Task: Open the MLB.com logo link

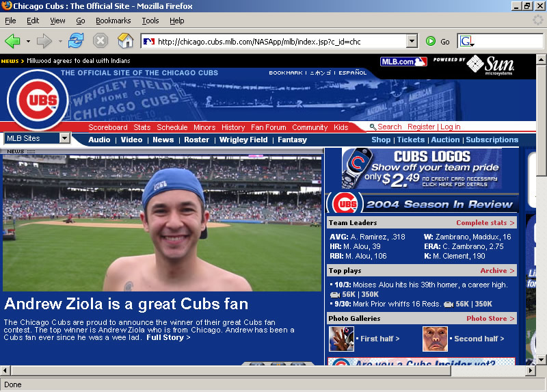Action: pos(403,62)
